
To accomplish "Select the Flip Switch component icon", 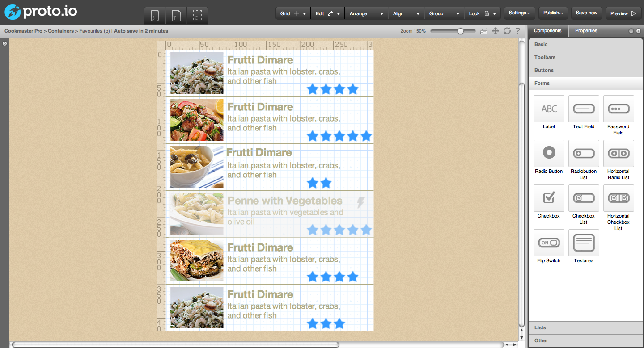I will click(x=549, y=243).
